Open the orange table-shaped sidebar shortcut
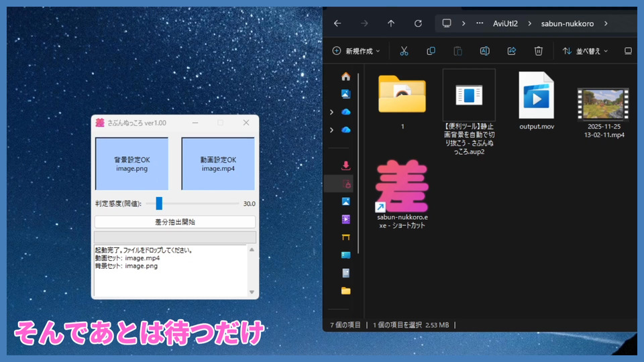Viewport: 644px width, 362px height. click(x=346, y=237)
